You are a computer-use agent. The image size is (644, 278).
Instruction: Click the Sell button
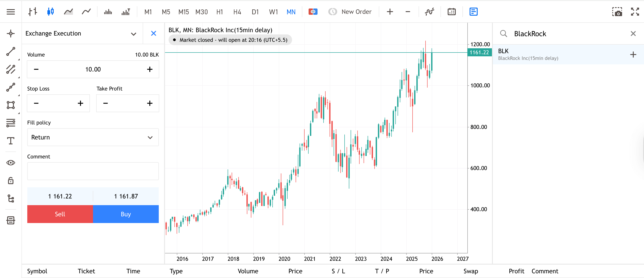pos(60,214)
